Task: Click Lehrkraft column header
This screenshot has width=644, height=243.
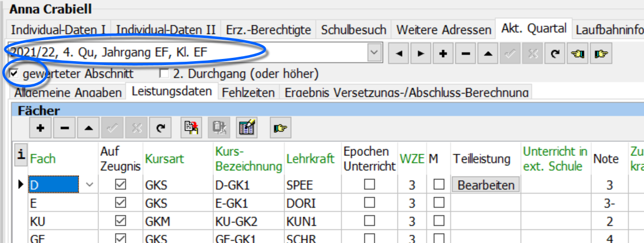Action: [310, 159]
